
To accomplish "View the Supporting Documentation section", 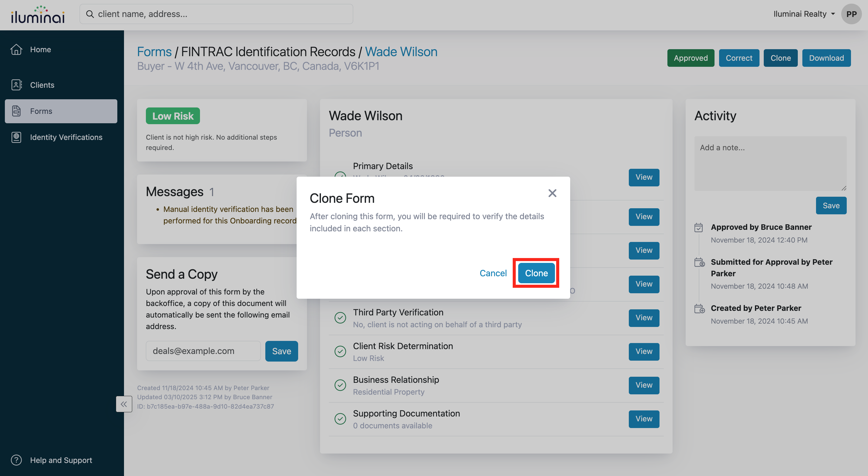I will (644, 418).
